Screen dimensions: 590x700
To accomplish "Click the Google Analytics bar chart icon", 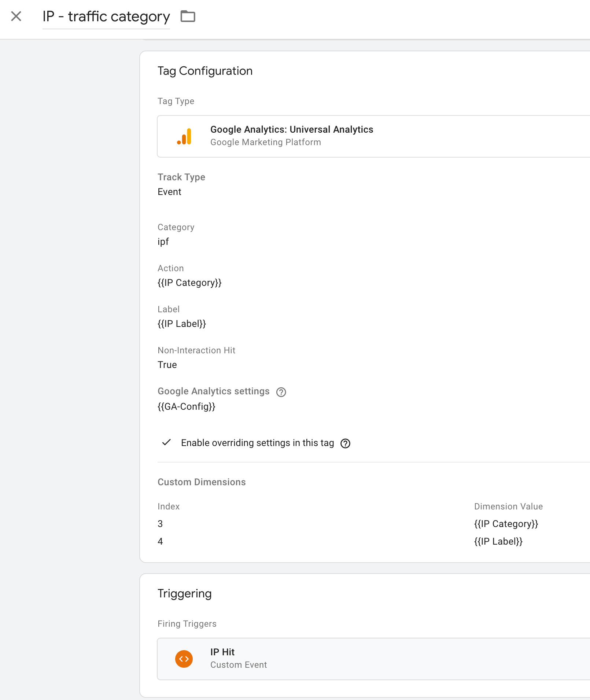I will pos(184,136).
